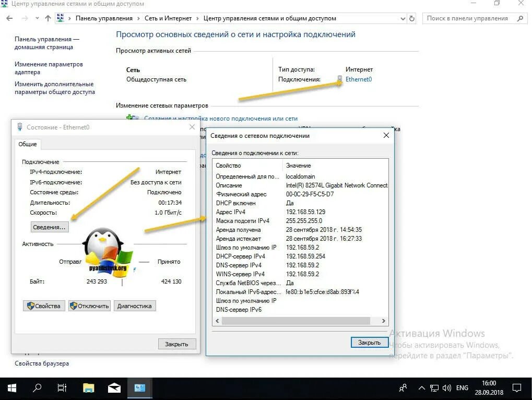Click the 'Свойство' column header
Viewport: 532px width, 400px height.
(x=247, y=166)
